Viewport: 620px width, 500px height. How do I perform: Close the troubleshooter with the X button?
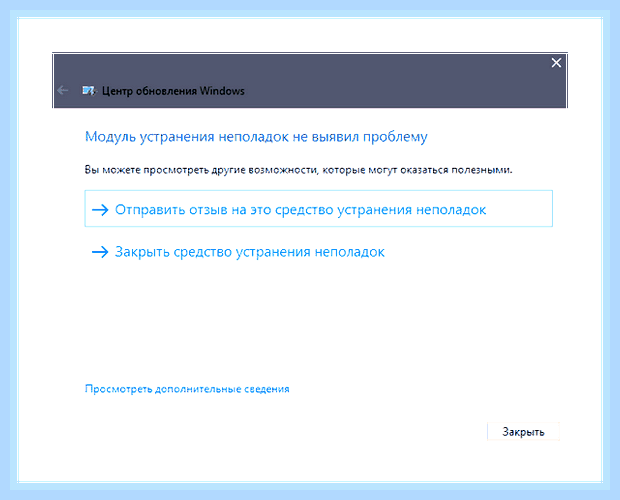(x=556, y=62)
